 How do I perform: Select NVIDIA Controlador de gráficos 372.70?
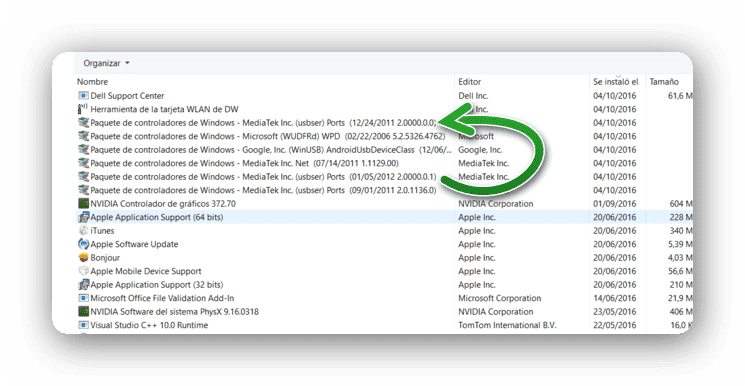tap(163, 203)
